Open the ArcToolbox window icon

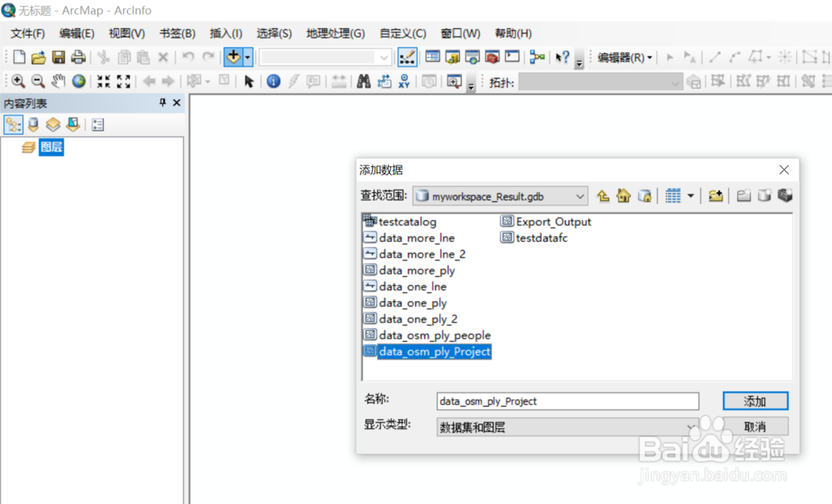coord(493,57)
